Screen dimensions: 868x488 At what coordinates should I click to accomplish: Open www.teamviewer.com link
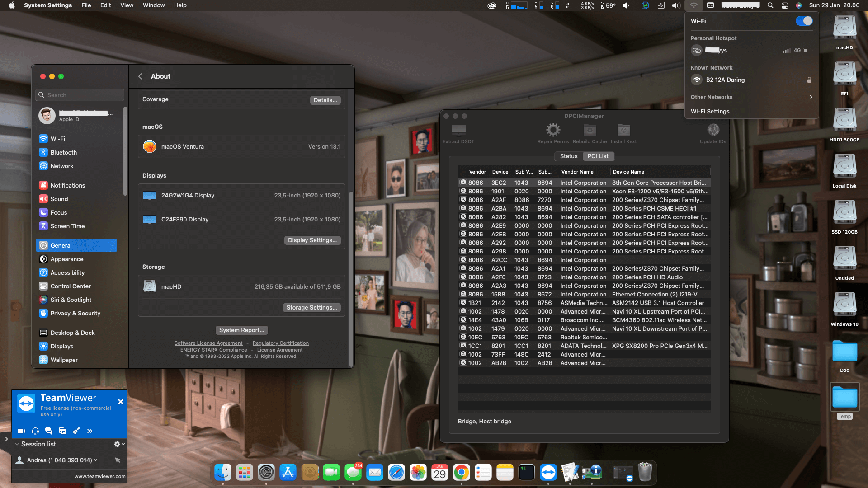pos(100,476)
